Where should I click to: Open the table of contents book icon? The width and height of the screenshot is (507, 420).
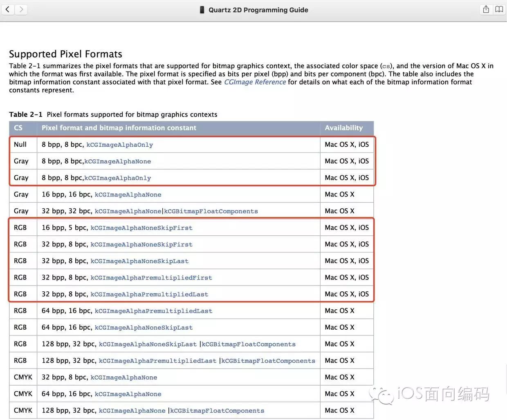[499, 9]
